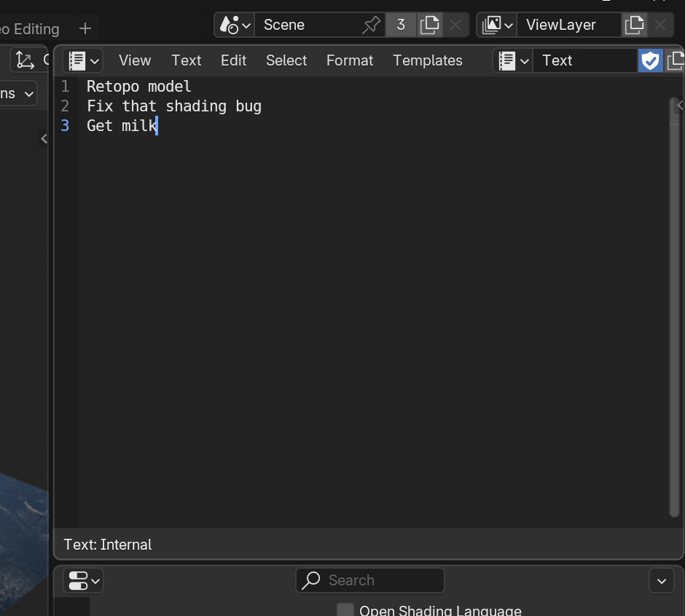Click the transform orientation axes icon
This screenshot has height=616, width=685.
tap(25, 60)
